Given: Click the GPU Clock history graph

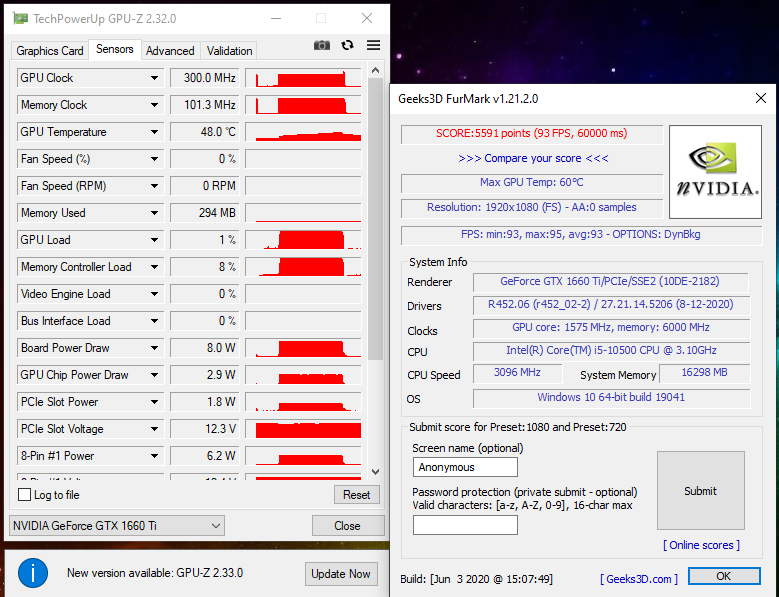Looking at the screenshot, I should pos(304,78).
